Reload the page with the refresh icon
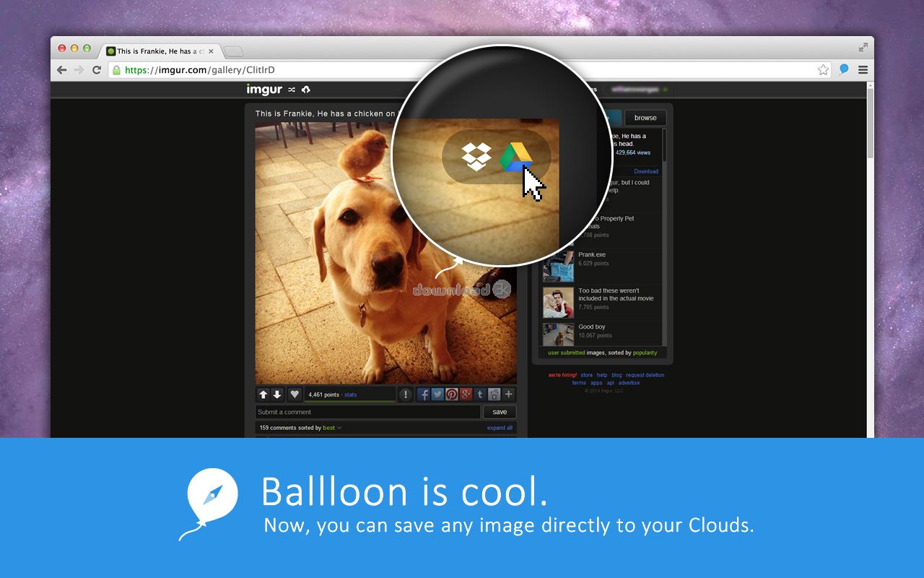 pos(97,70)
